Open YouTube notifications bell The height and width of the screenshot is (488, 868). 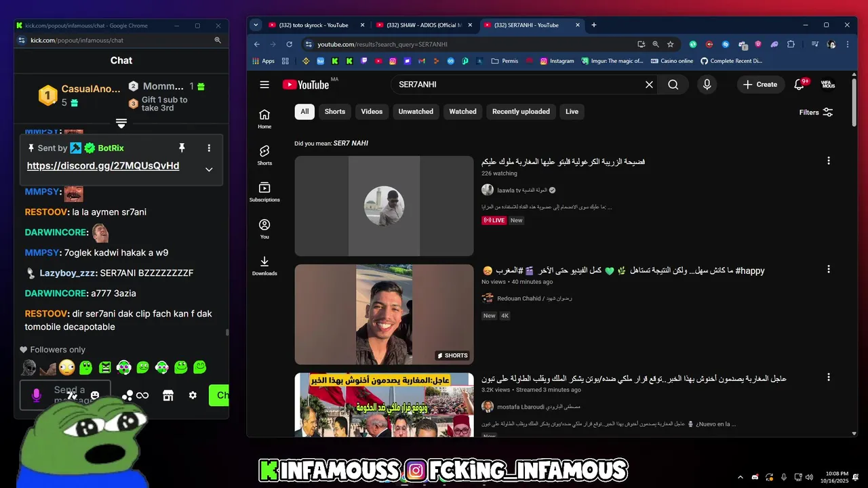click(x=800, y=85)
